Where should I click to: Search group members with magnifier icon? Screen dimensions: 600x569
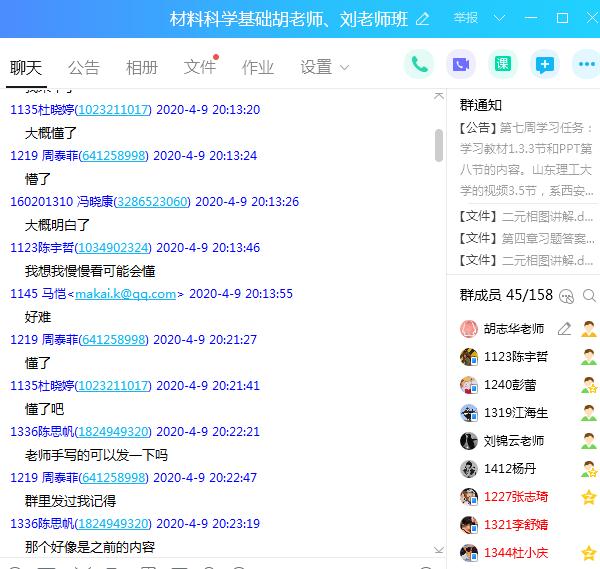click(x=589, y=295)
